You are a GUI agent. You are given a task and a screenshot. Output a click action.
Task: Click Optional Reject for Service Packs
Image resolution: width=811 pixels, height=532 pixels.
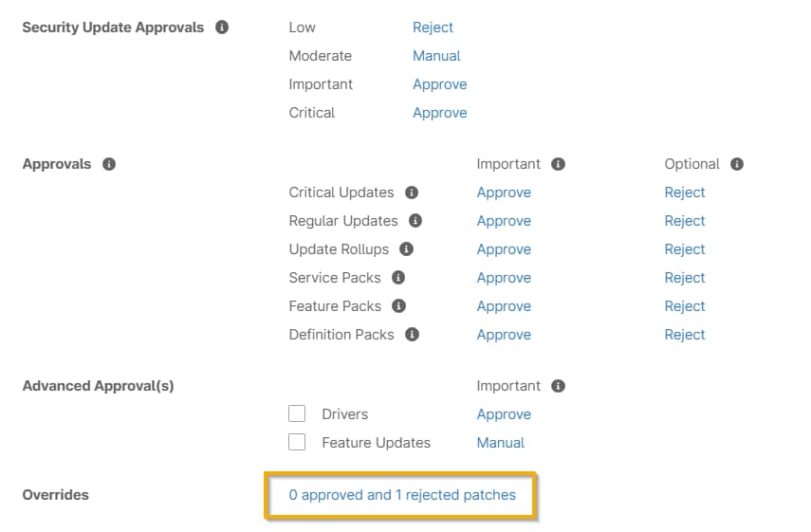click(x=685, y=278)
